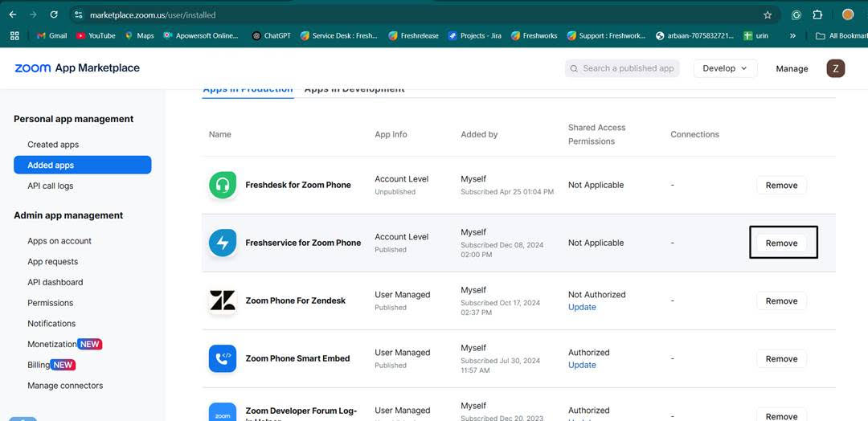The image size is (868, 421).
Task: Open Zoom Phone For Zendesk app name
Action: click(x=295, y=300)
